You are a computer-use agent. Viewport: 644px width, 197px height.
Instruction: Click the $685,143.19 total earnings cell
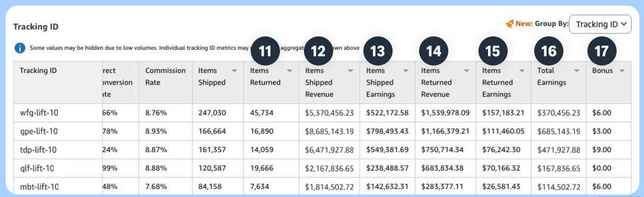coord(559,131)
